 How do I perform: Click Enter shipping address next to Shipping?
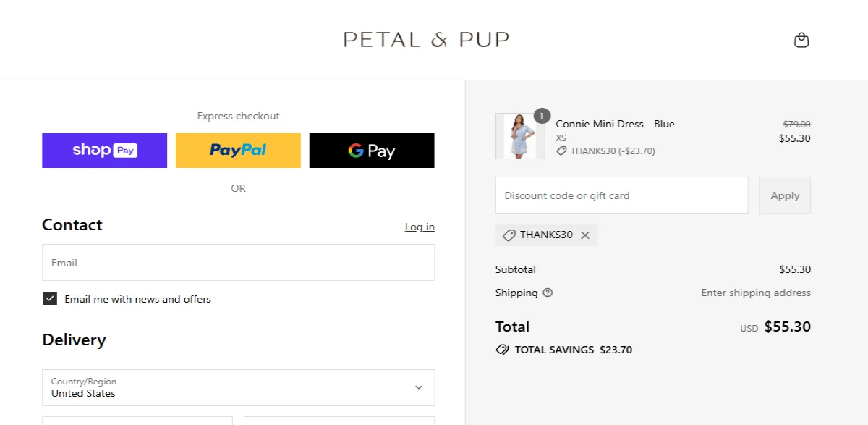755,293
